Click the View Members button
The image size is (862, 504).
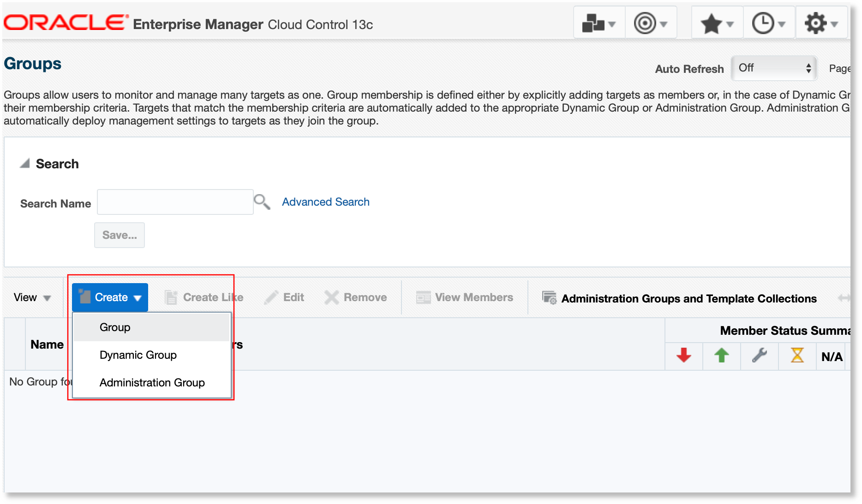point(465,297)
